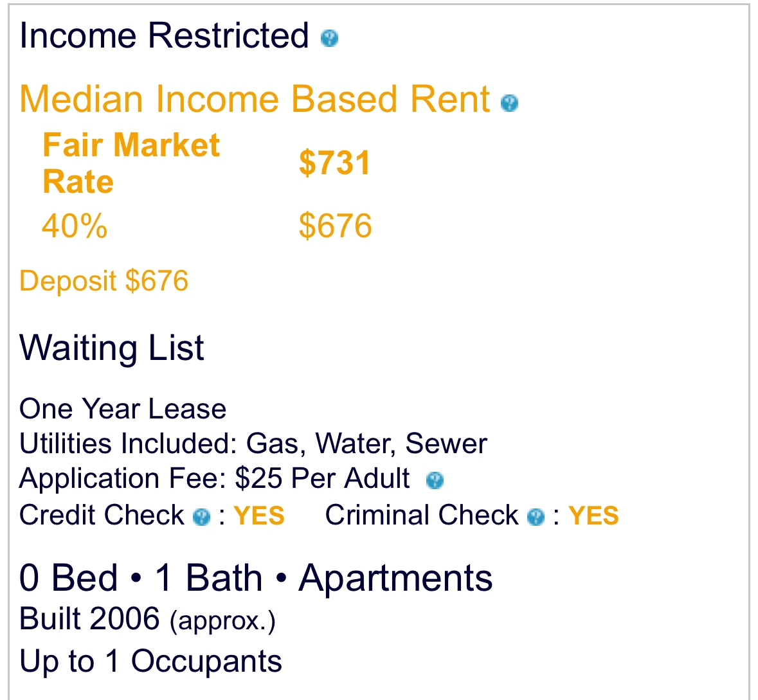This screenshot has height=700, width=758.
Task: Open the Credit Check help icon
Action: tap(201, 517)
